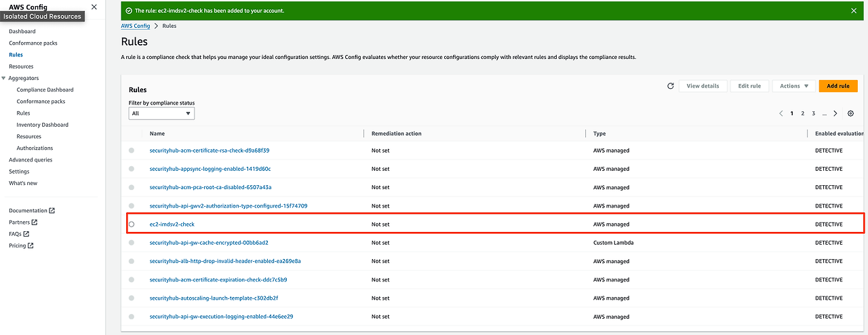
Task: Sort by the Name column header
Action: tap(157, 134)
